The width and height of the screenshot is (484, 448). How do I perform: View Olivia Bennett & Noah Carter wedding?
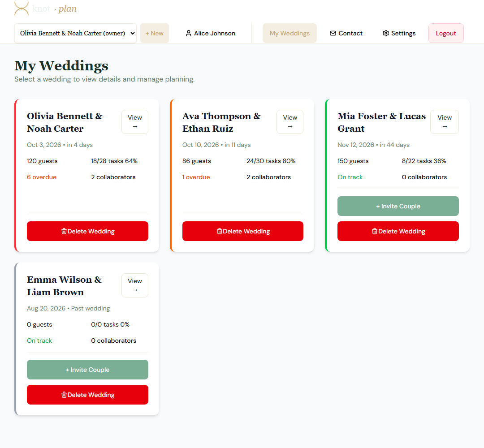coord(135,122)
